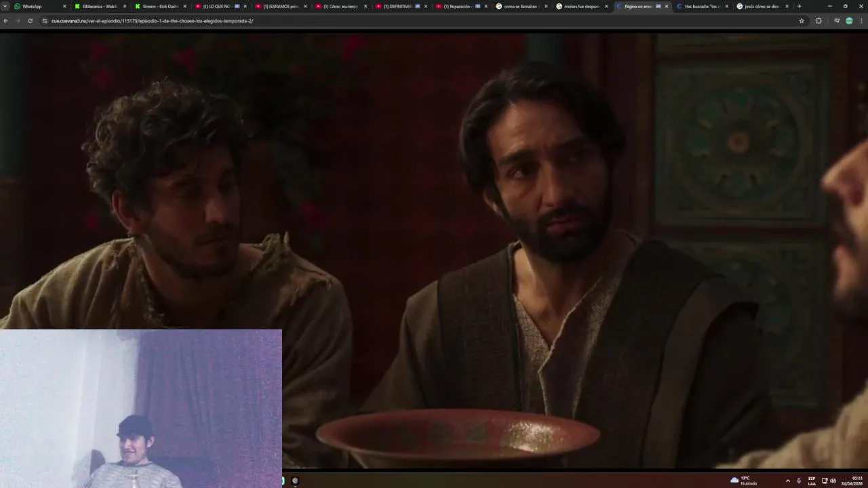Open the media controls toolbar icon
This screenshot has width=868, height=488.
837,21
